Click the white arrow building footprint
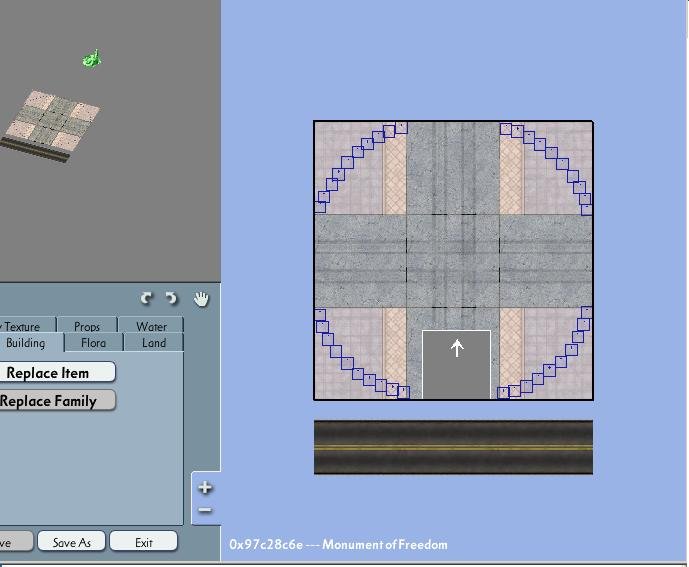The image size is (689, 567). tap(457, 364)
